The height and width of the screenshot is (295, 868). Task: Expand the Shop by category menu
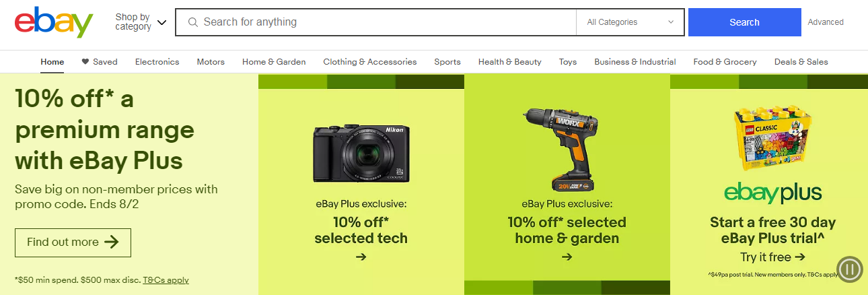click(x=140, y=22)
